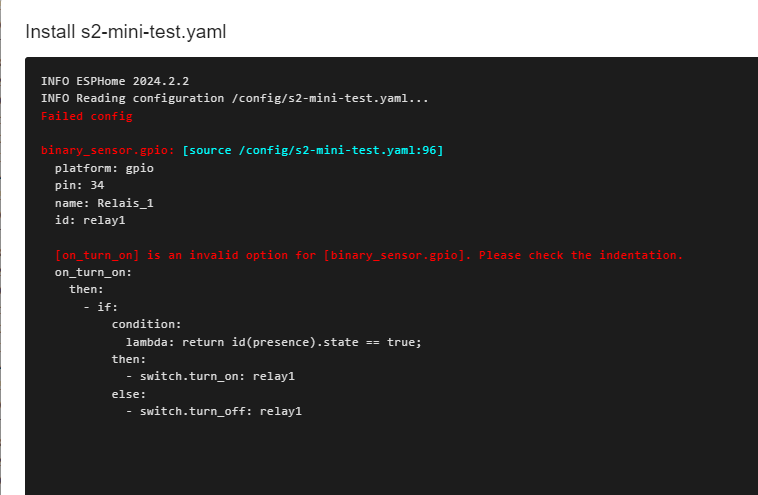This screenshot has height=495, width=758.
Task: Click the else: line
Action: (129, 394)
